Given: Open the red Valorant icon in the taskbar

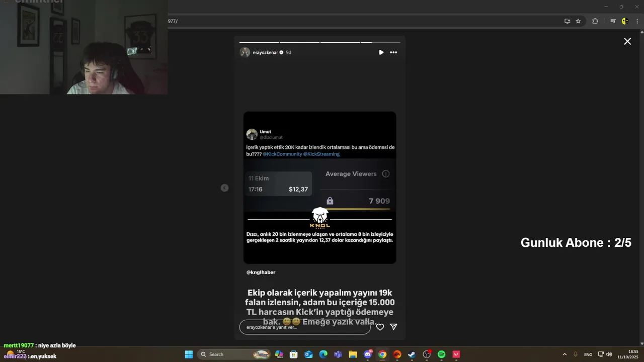Looking at the screenshot, I should pos(456,354).
